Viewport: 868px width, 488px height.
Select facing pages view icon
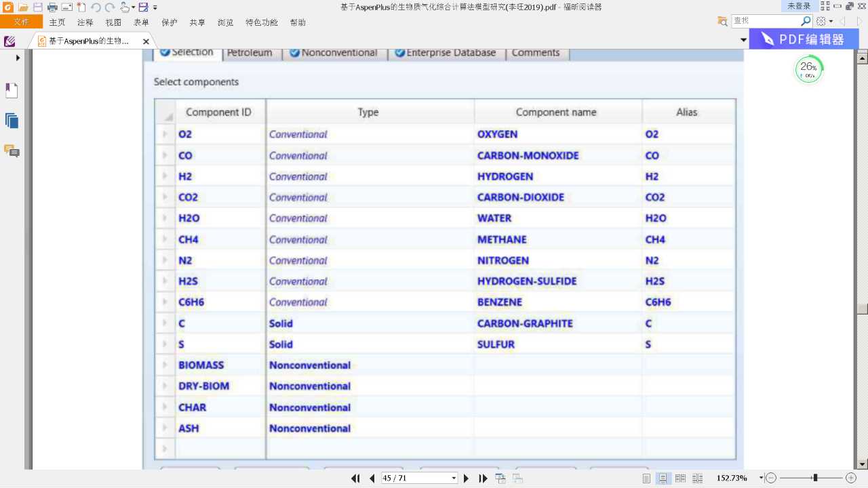pyautogui.click(x=681, y=478)
